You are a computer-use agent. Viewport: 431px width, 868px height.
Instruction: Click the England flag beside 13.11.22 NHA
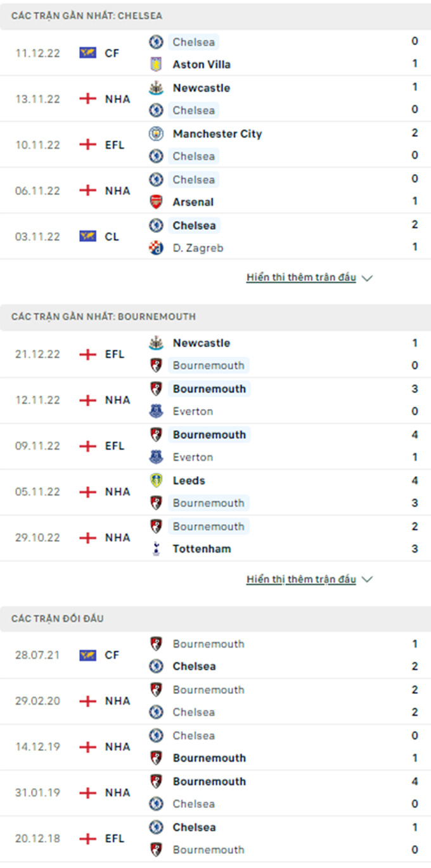click(x=87, y=99)
